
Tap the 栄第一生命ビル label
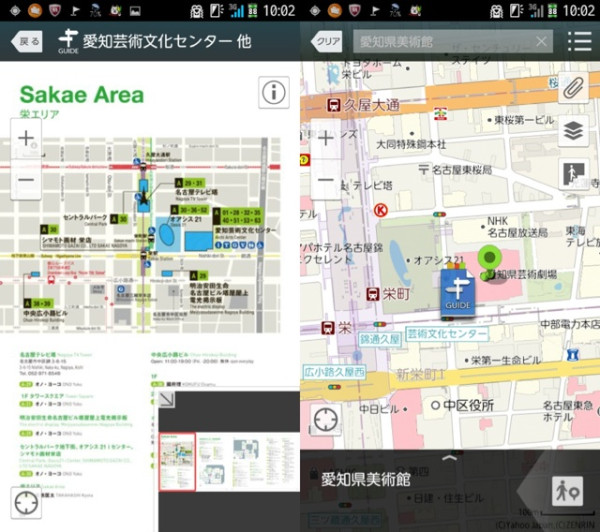click(x=506, y=360)
